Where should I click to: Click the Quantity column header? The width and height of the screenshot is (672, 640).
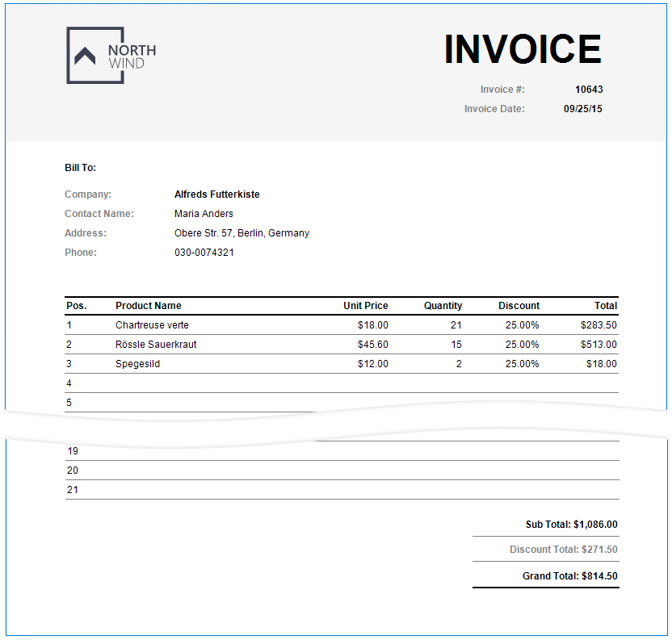(x=443, y=305)
